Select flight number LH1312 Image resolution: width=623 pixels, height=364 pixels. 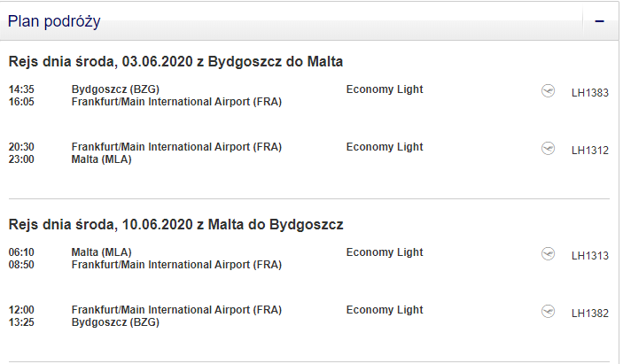click(590, 151)
